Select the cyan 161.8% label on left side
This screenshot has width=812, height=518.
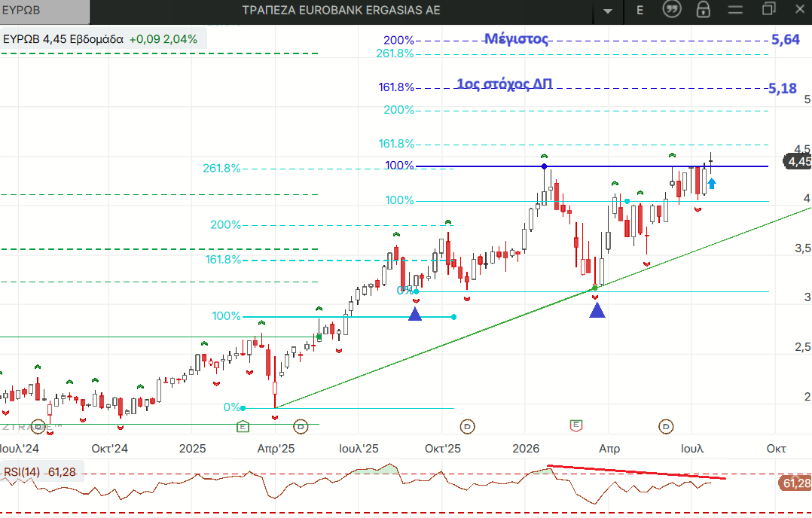pyautogui.click(x=224, y=259)
